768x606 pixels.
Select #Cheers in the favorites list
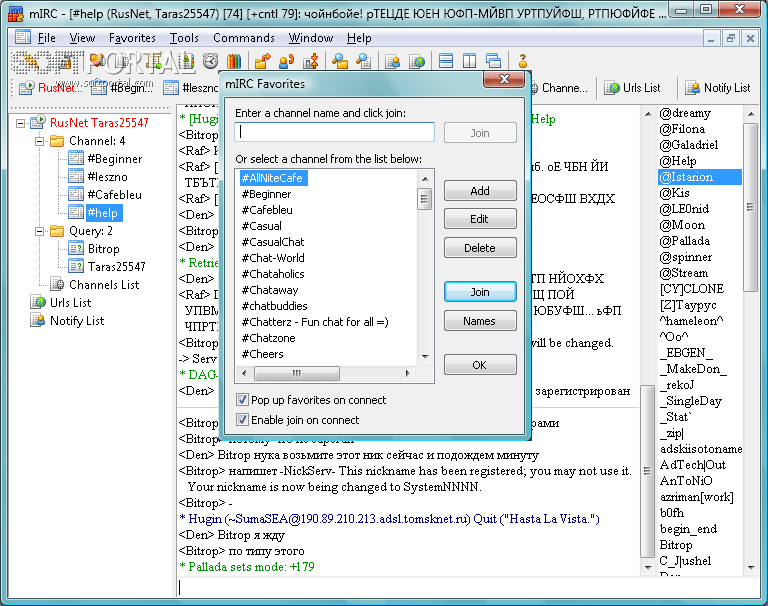click(x=263, y=354)
